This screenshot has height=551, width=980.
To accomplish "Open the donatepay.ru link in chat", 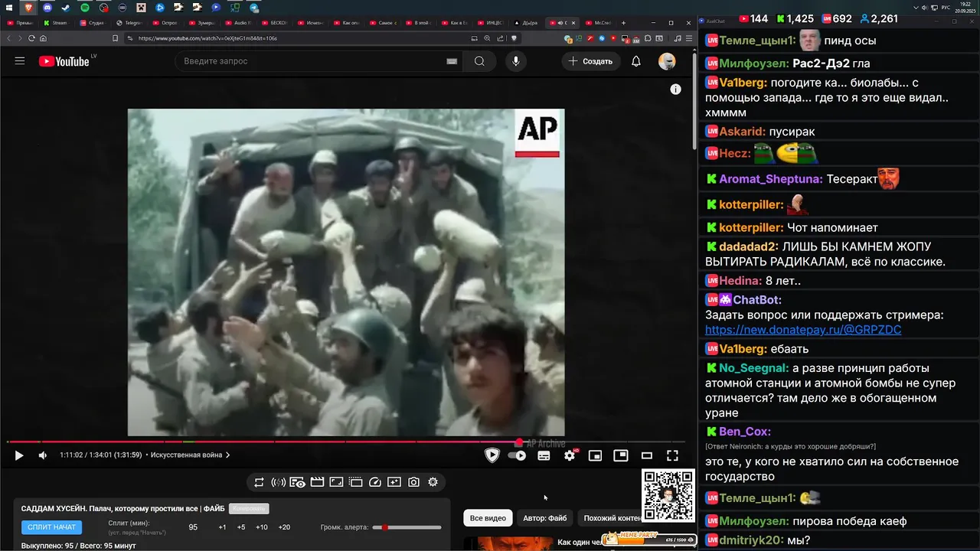I will tap(803, 330).
